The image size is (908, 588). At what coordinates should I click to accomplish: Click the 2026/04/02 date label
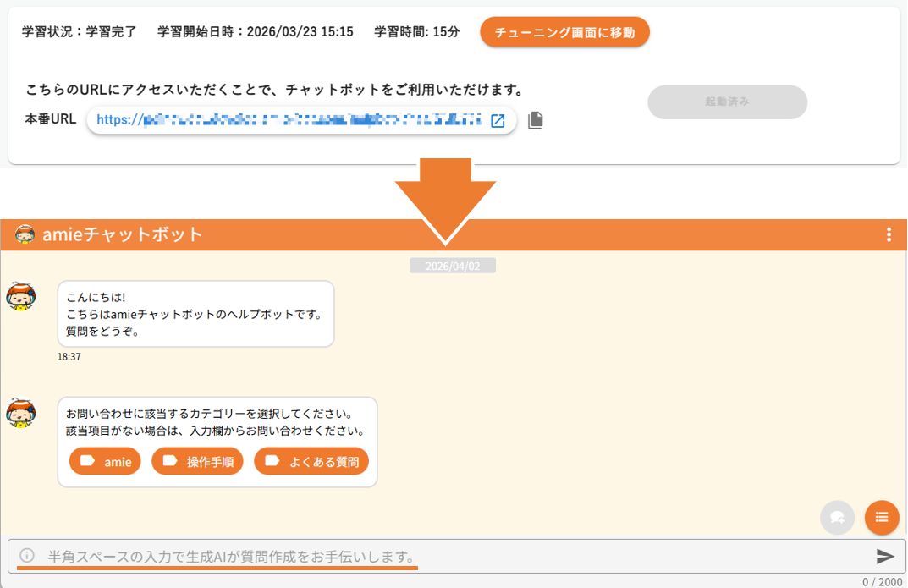click(453, 266)
